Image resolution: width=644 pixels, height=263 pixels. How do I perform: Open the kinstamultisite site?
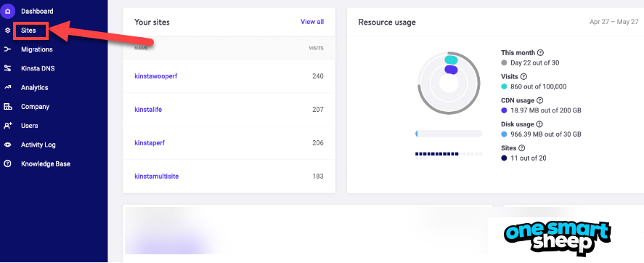click(157, 177)
